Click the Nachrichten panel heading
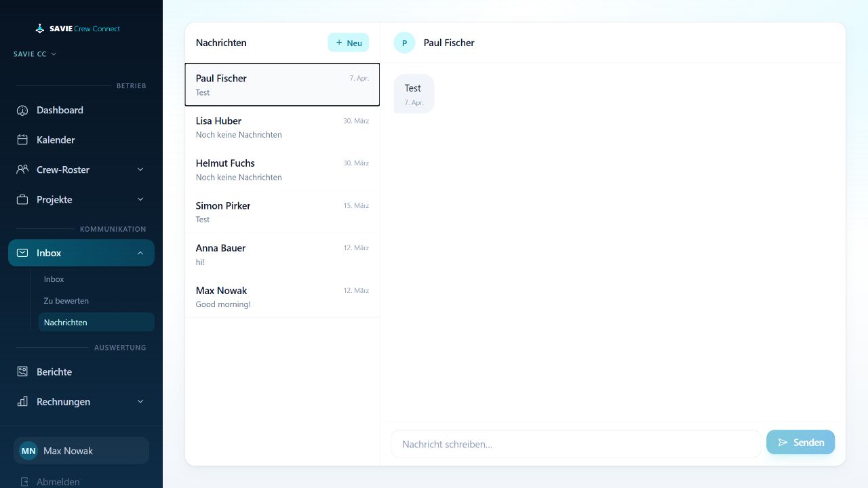 221,43
